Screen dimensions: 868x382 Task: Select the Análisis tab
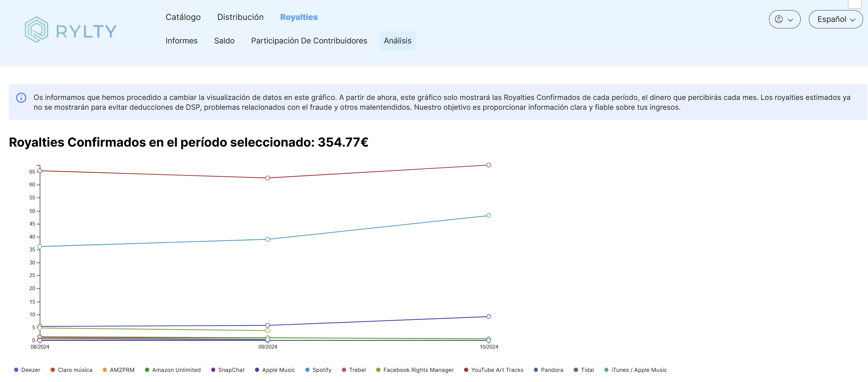[398, 41]
